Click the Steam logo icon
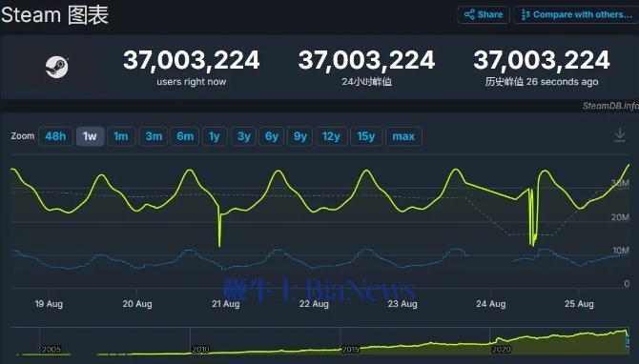The image size is (639, 364). click(x=56, y=67)
